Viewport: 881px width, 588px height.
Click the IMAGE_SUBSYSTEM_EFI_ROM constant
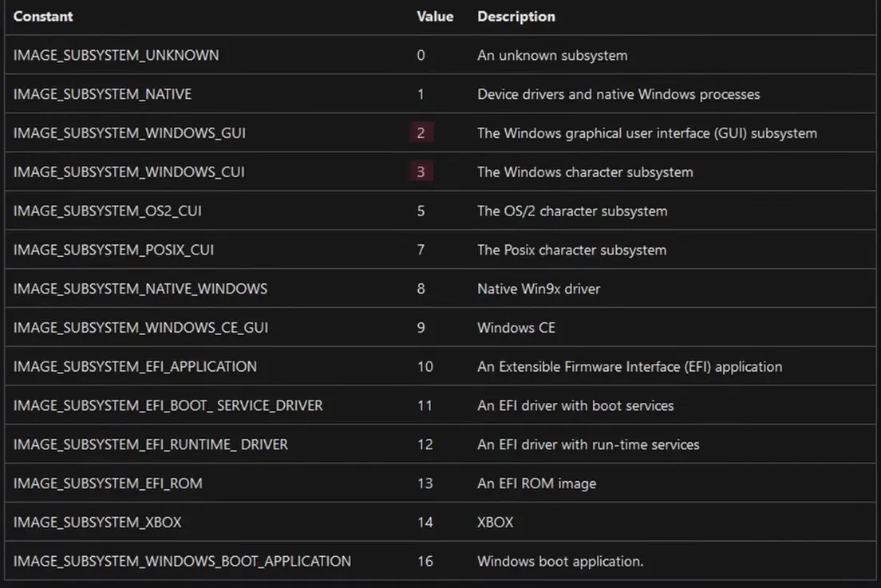pyautogui.click(x=108, y=483)
